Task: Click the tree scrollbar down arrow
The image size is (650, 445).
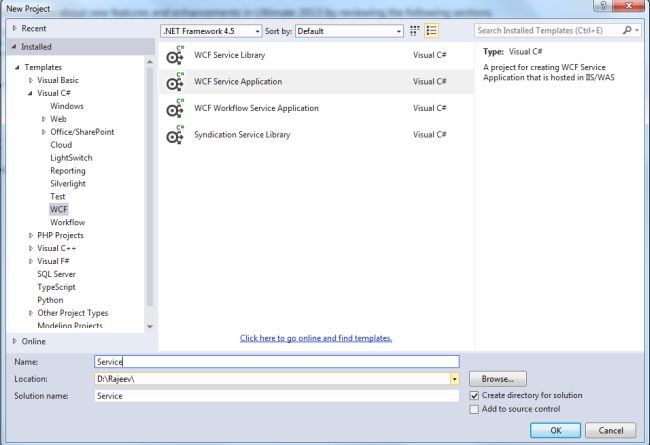Action: pyautogui.click(x=150, y=327)
